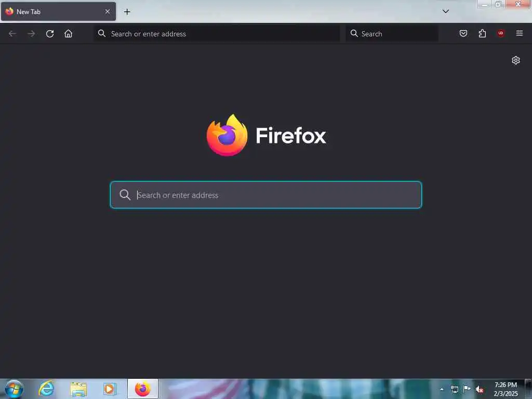Reload the current page

pyautogui.click(x=50, y=34)
